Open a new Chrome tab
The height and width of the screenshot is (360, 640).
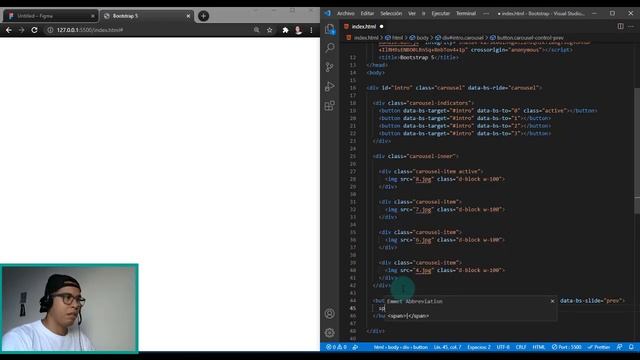point(203,16)
